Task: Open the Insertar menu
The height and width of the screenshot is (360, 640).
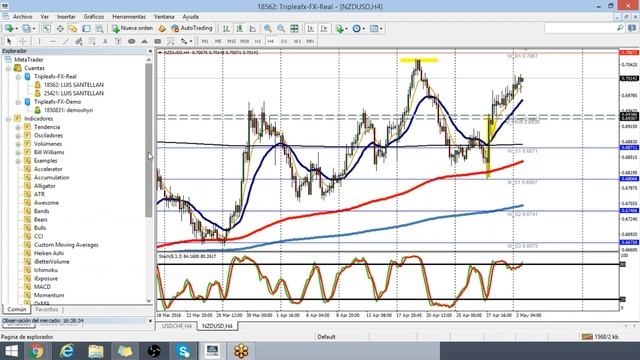Action: (x=66, y=17)
